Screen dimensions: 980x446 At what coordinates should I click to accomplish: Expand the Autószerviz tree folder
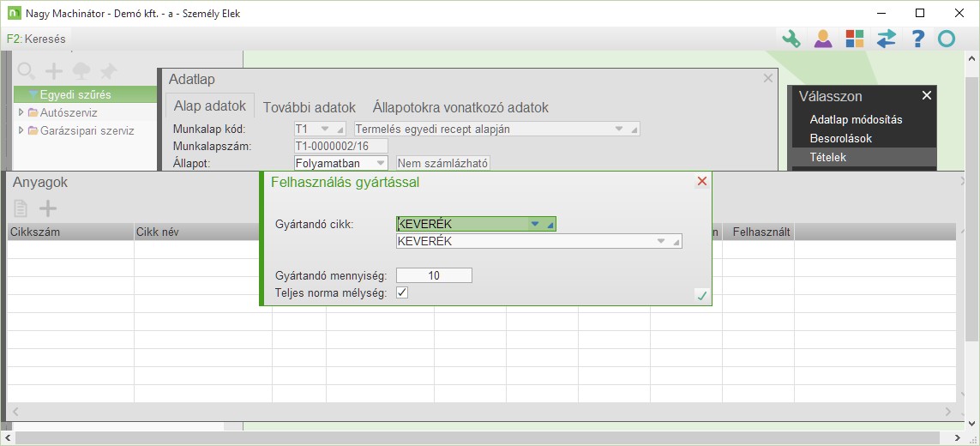point(21,112)
